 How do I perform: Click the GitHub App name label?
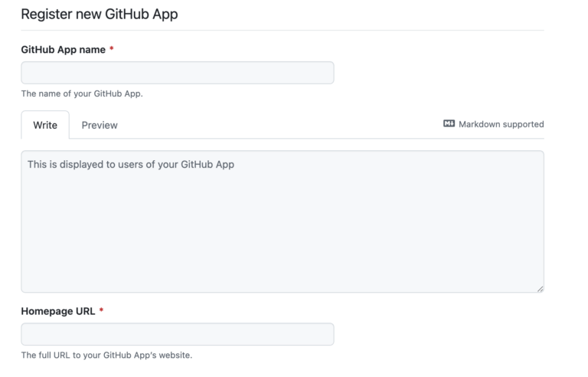[x=63, y=49]
